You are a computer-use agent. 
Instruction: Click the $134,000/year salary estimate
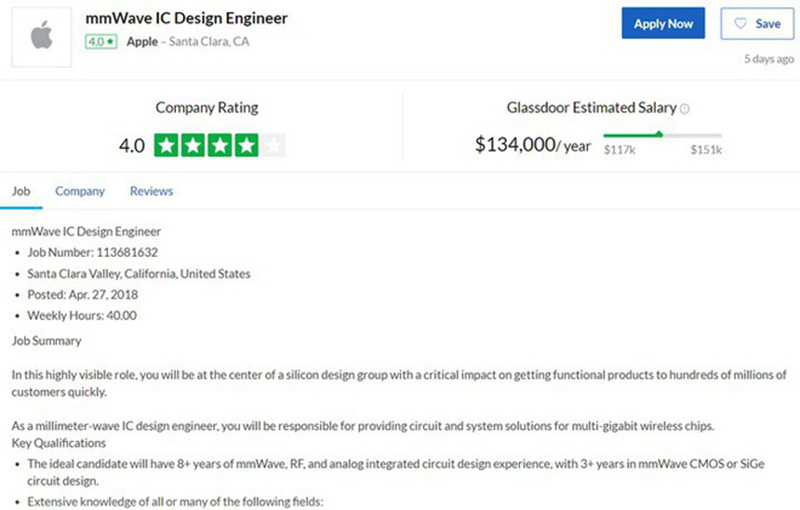(532, 145)
